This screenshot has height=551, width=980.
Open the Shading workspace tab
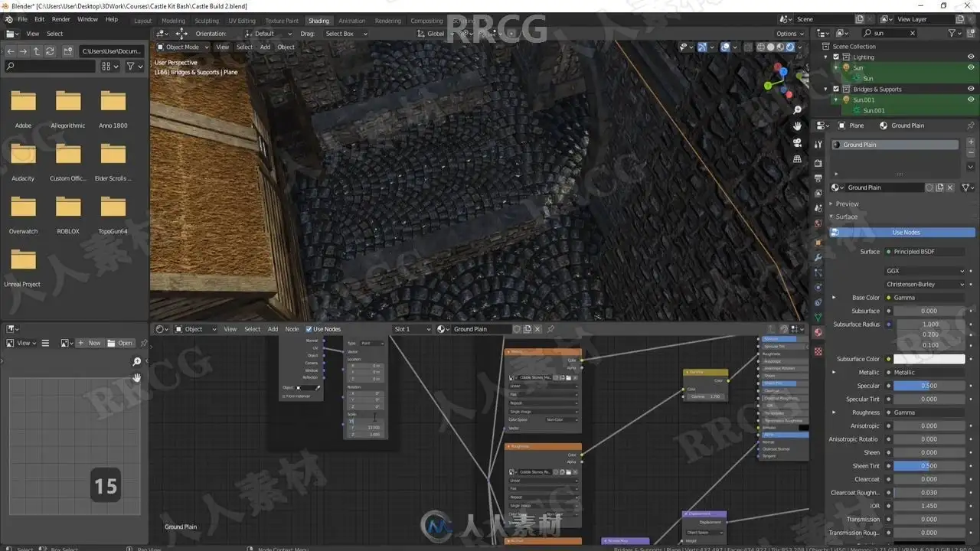[x=318, y=21]
